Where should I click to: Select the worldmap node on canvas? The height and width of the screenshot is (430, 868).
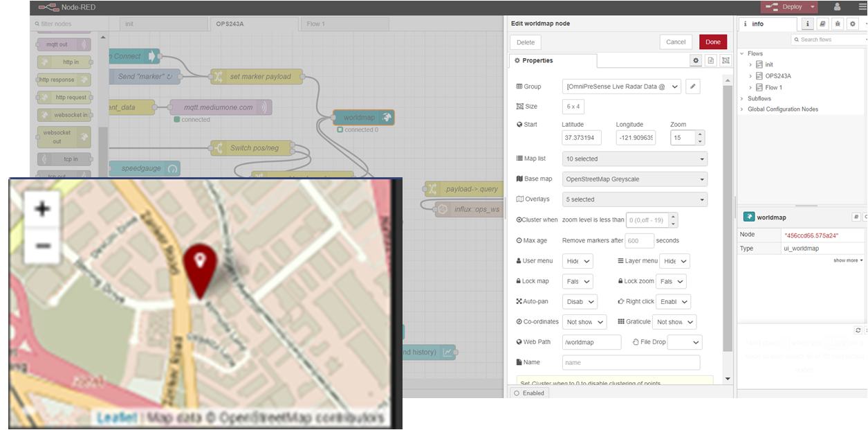363,118
